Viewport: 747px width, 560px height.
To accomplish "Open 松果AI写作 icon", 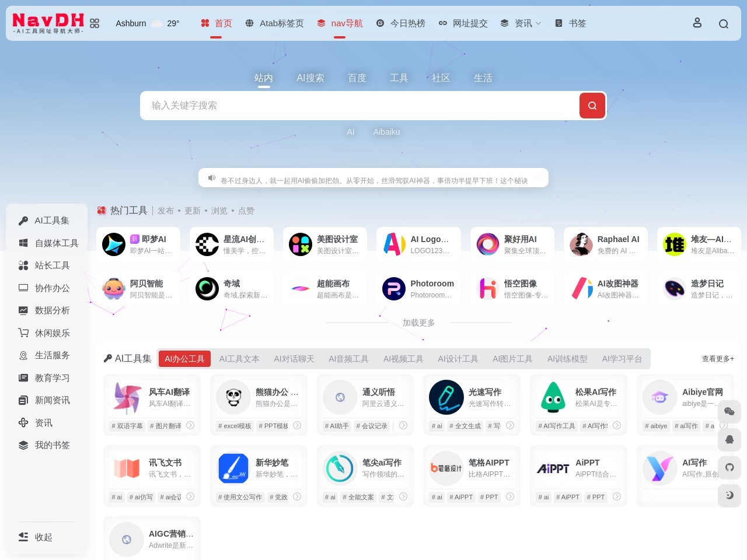I will (x=553, y=397).
